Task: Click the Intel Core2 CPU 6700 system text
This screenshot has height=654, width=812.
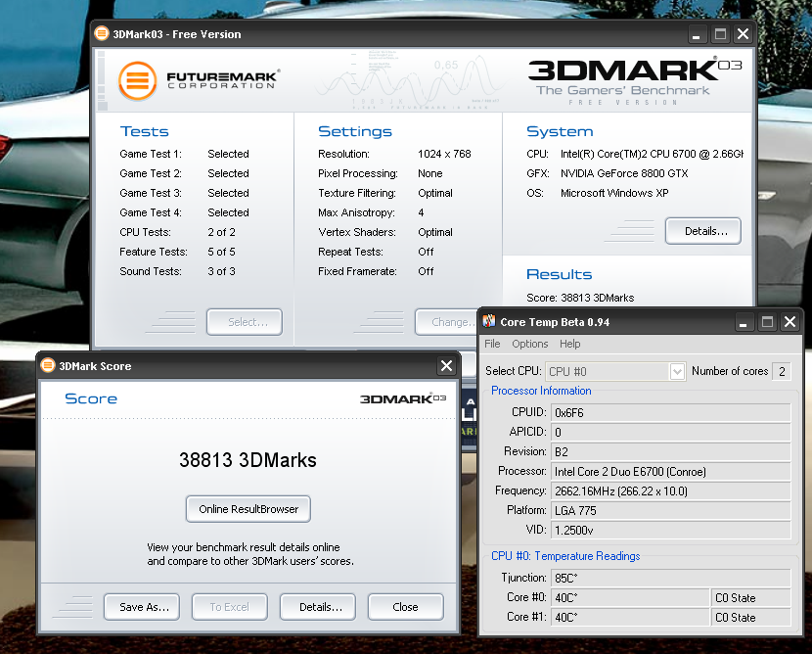Action: pos(652,154)
